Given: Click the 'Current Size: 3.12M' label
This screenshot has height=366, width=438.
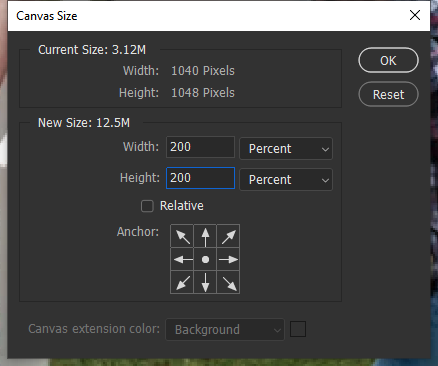Looking at the screenshot, I should 92,50.
